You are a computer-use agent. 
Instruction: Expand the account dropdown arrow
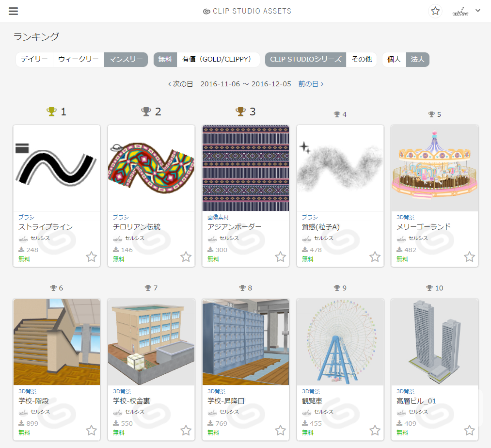coord(478,11)
